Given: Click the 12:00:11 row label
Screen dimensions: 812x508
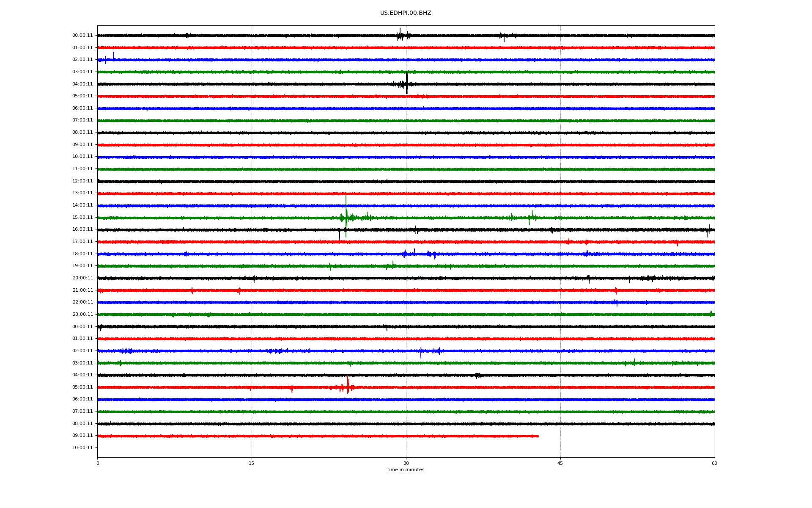Looking at the screenshot, I should pos(82,181).
